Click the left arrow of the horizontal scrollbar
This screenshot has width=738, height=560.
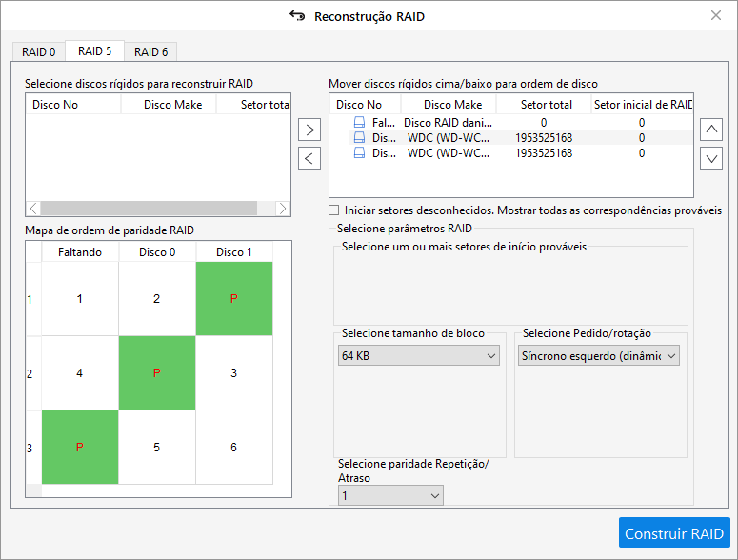[x=33, y=208]
